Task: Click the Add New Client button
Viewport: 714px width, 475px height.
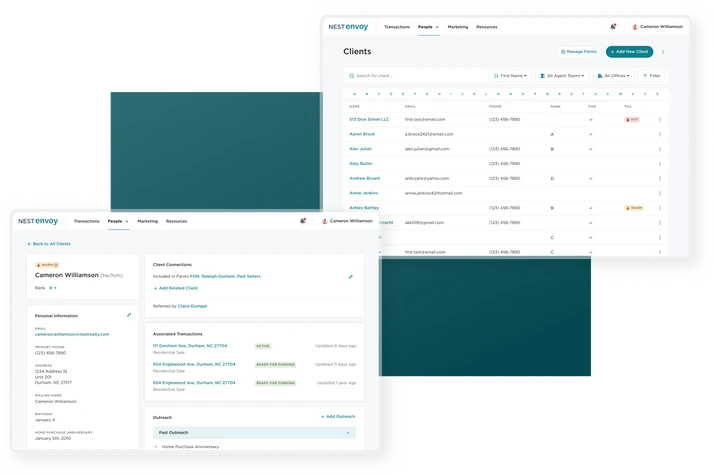Action: 629,52
